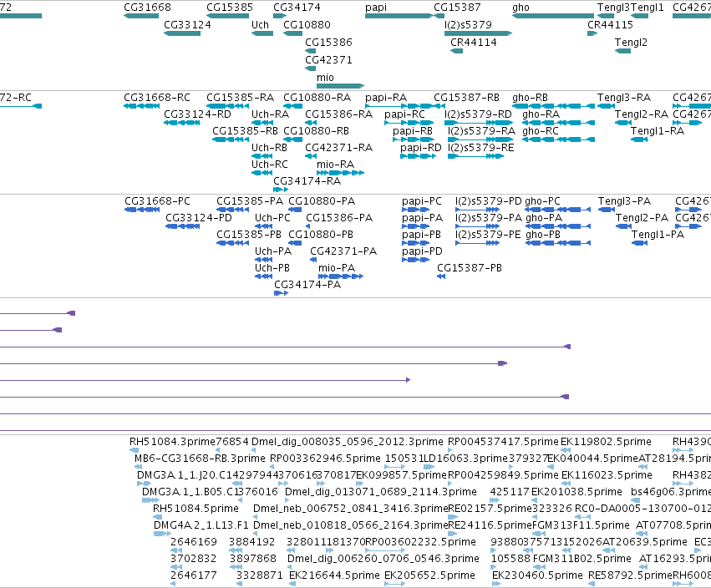The height and width of the screenshot is (588, 711).
Task: Select transcript CG33124-RD
Action: 198,114
